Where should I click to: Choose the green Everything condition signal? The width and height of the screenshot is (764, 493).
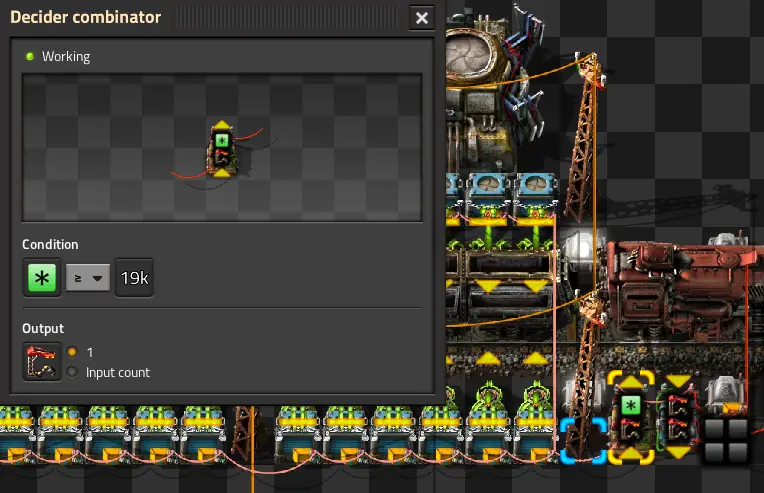[42, 278]
